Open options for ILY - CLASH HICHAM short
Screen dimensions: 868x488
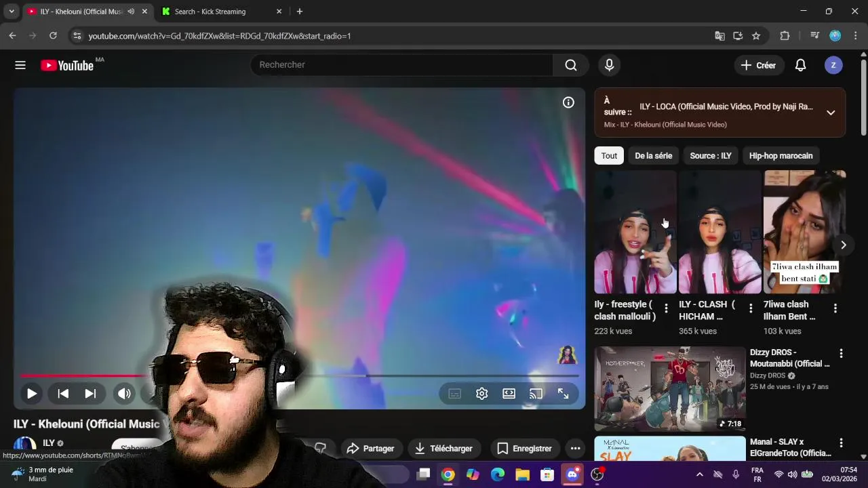(751, 308)
